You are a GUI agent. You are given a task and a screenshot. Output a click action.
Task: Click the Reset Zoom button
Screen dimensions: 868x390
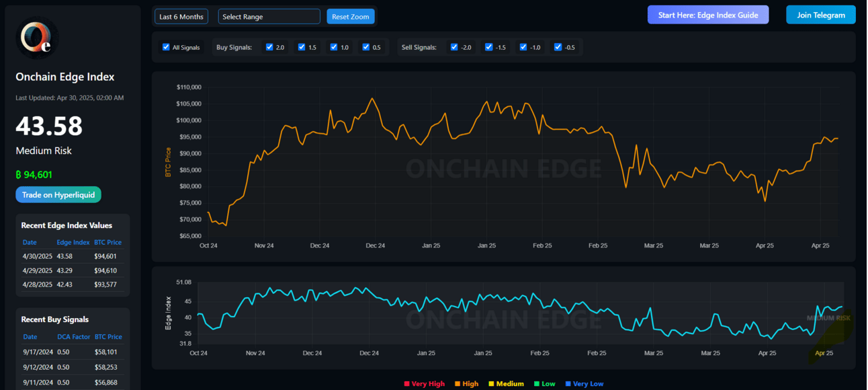(x=351, y=16)
